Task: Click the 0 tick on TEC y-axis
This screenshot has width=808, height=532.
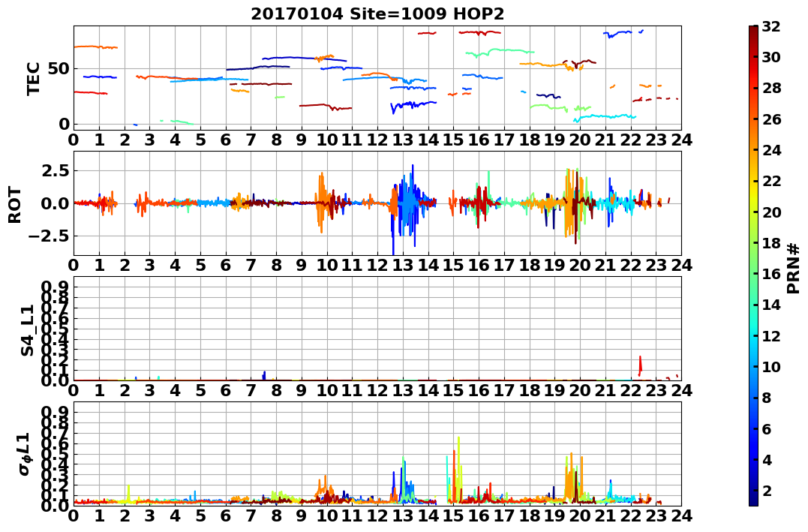Action: [64, 124]
